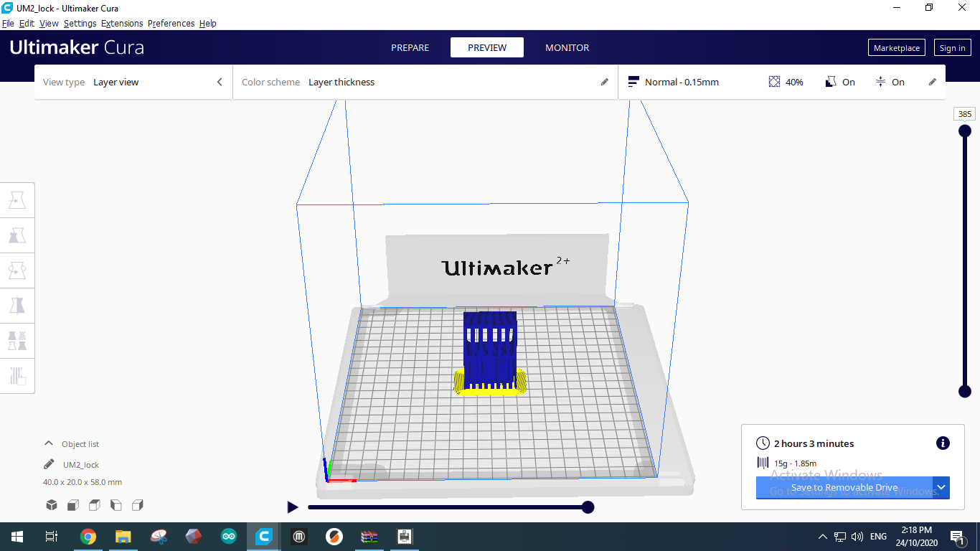Viewport: 980px width, 551px height.
Task: Collapse the Object list
Action: point(49,443)
